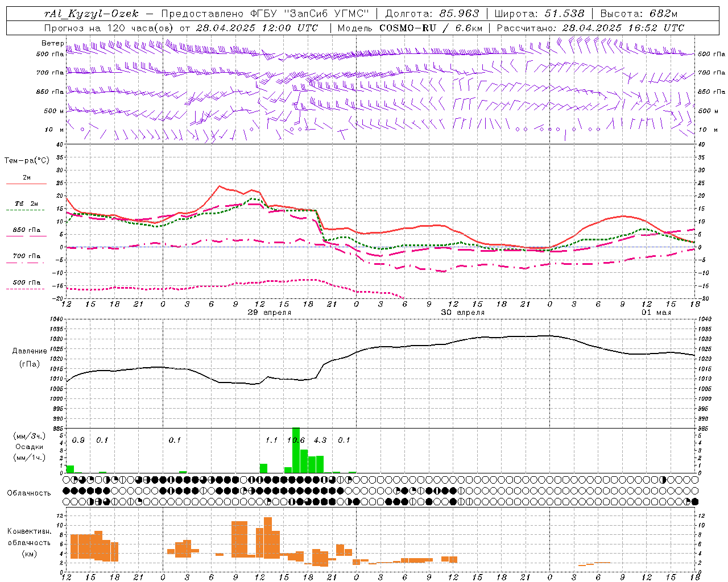Click the 1.1 precipitation amount
Viewport: 728px width, 582px height.
272,440
